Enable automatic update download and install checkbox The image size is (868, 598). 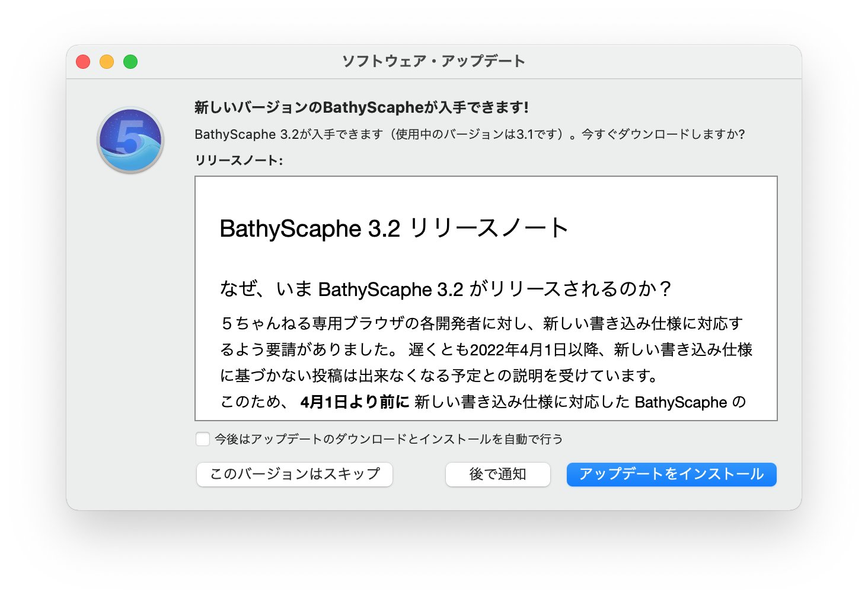point(203,439)
